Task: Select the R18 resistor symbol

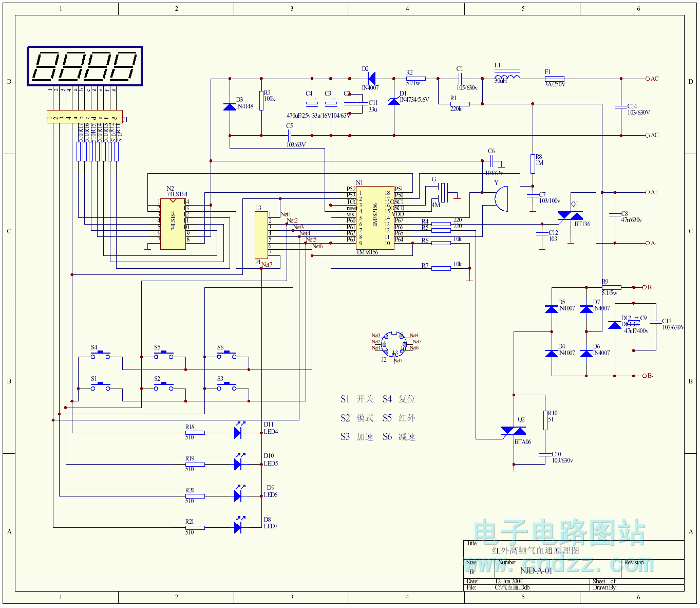Action: 195,433
